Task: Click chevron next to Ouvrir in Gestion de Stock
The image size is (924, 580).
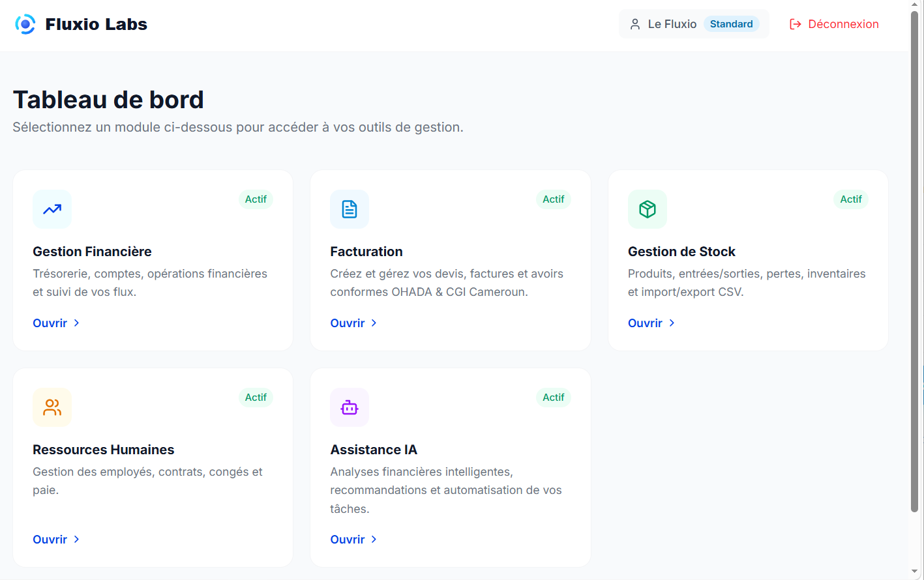Action: pos(672,323)
